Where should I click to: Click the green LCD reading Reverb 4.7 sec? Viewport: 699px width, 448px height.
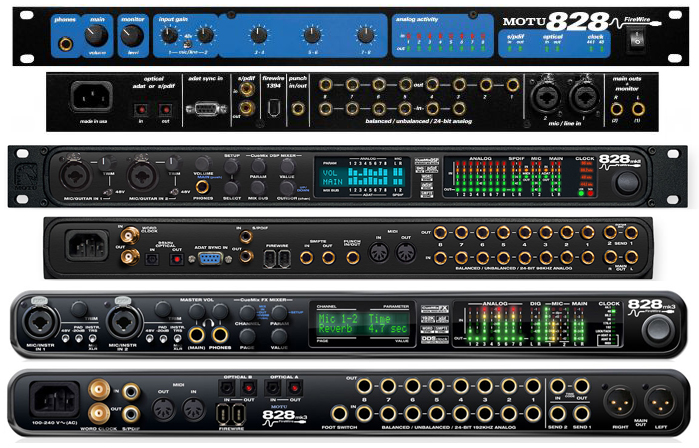point(363,324)
